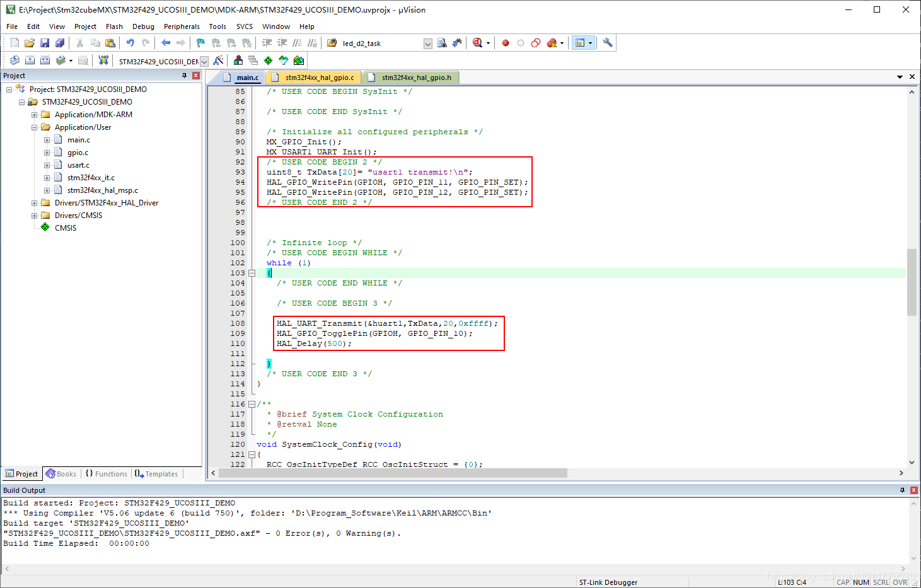Undo the last edit with the Undo arrow
This screenshot has height=588, width=921.
tap(130, 43)
